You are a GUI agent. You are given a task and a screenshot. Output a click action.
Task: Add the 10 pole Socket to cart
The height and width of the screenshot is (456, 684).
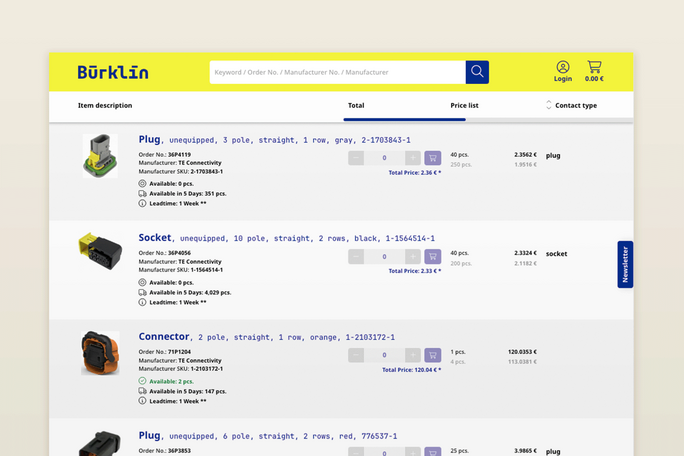pyautogui.click(x=432, y=256)
